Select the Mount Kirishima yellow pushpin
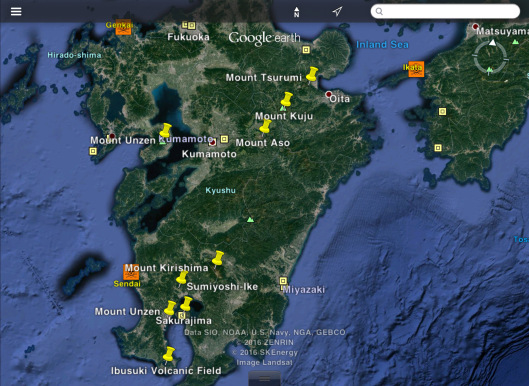 coord(218,258)
